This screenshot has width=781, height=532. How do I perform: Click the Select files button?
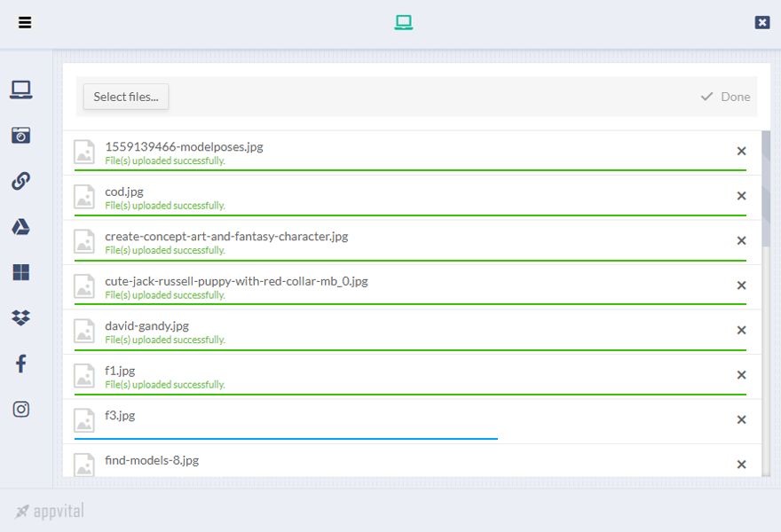click(x=125, y=97)
